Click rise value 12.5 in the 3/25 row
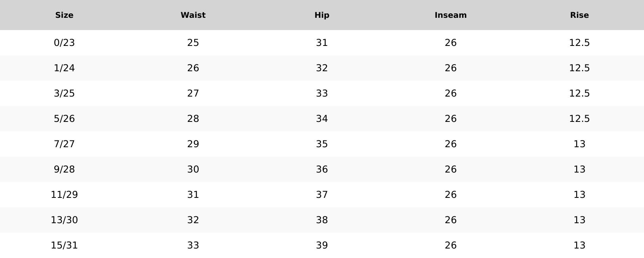Image resolution: width=644 pixels, height=258 pixels. point(579,93)
